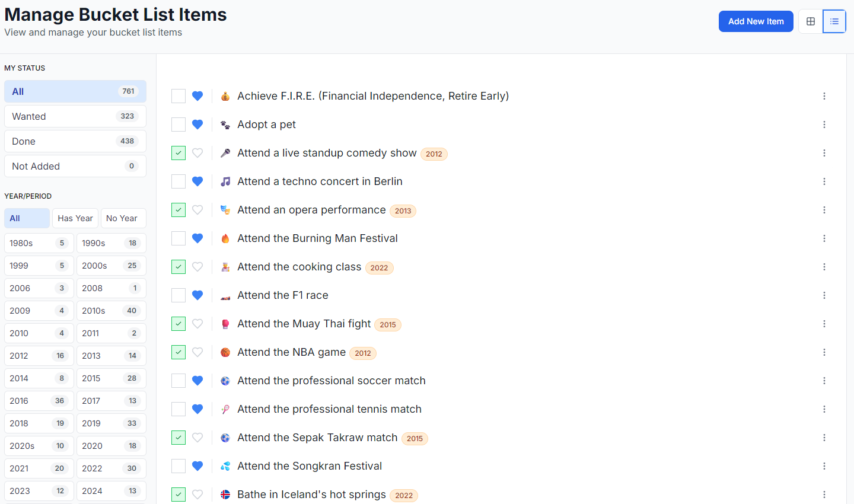Click heart icon for Attend an opera performance
The height and width of the screenshot is (504, 854).
[197, 210]
